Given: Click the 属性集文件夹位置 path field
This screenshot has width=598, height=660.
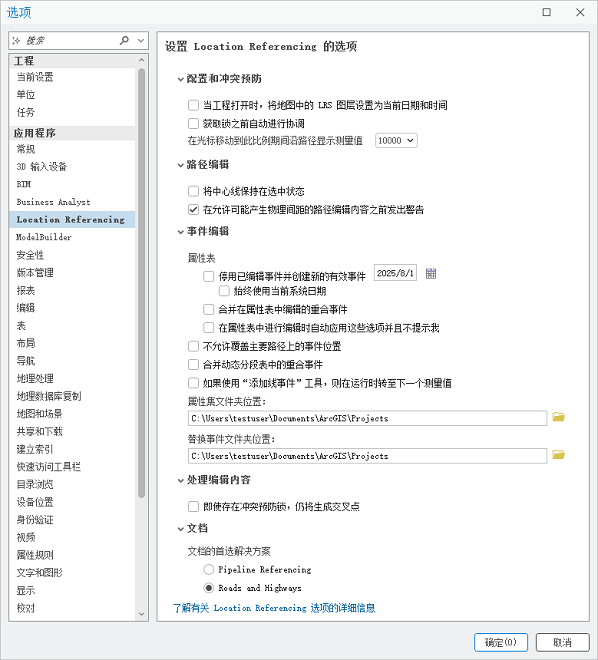Looking at the screenshot, I should [x=367, y=418].
